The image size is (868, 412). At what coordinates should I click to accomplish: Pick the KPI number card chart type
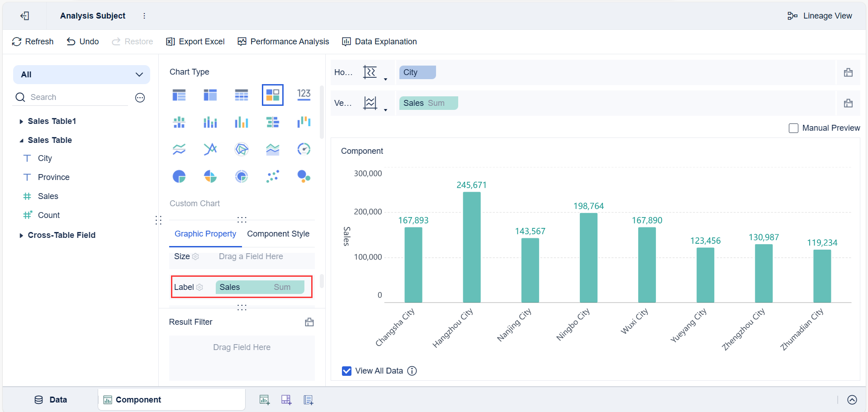304,95
